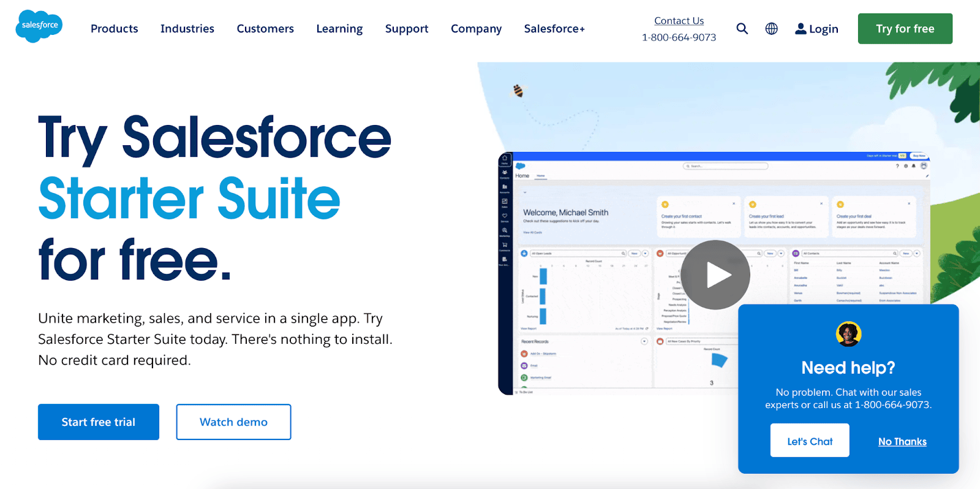Viewport: 980px width, 489px height.
Task: Play the Starter Suite demo video
Action: pos(715,275)
